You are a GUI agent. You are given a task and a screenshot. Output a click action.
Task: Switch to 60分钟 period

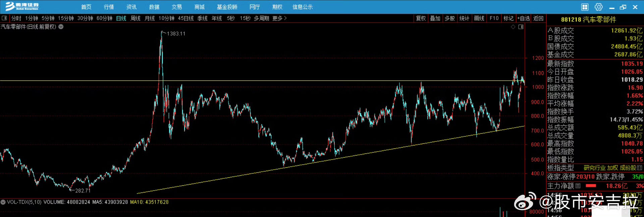(x=104, y=18)
